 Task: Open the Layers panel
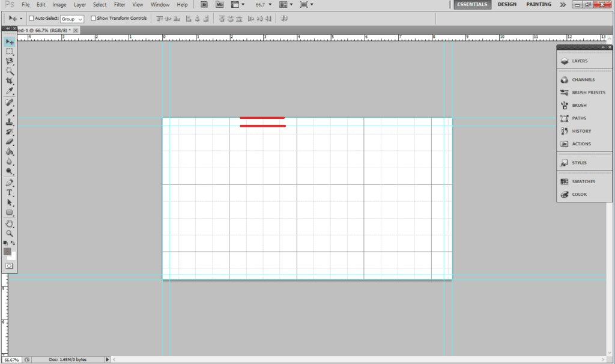pyautogui.click(x=580, y=61)
